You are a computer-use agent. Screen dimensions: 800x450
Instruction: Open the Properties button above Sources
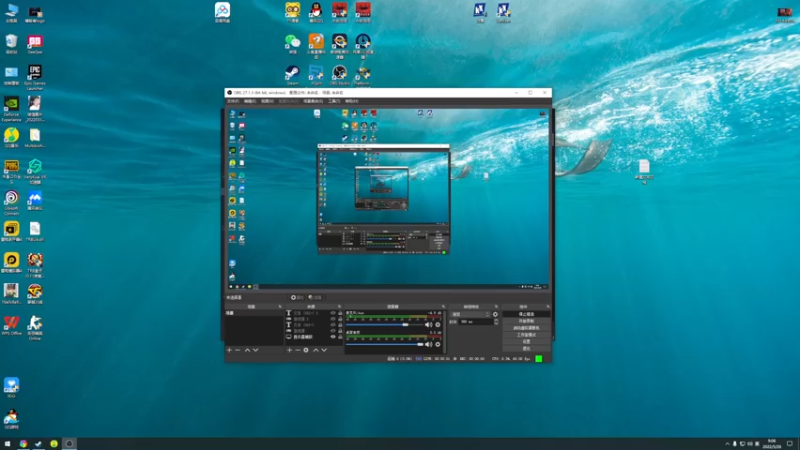[297, 297]
